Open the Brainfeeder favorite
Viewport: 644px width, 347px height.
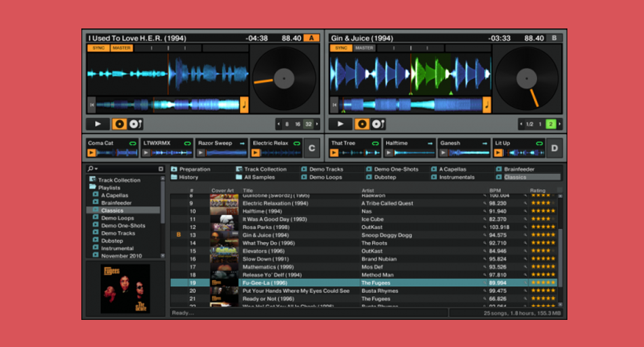515,169
